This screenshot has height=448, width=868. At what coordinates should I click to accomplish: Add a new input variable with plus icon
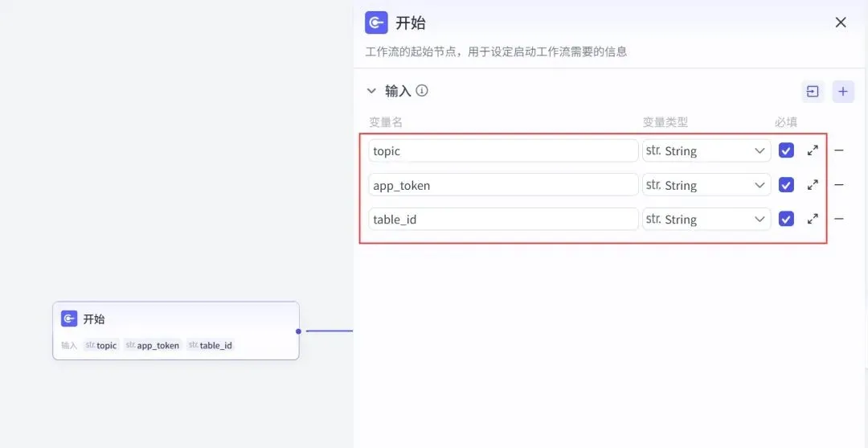tap(843, 92)
